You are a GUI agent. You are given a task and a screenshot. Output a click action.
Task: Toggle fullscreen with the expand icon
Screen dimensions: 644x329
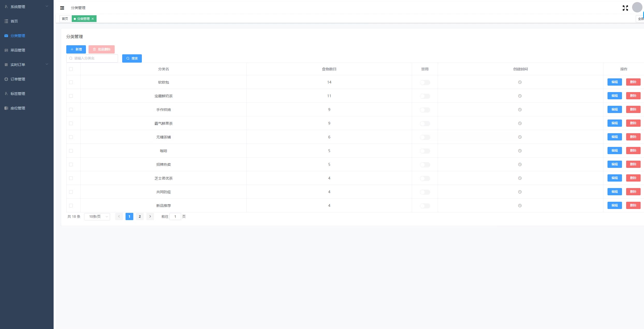[625, 8]
